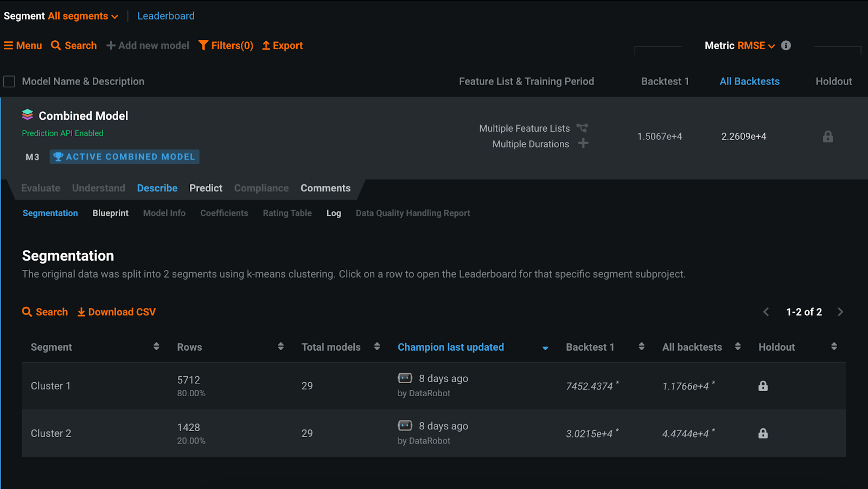Screen dimensions: 868x489
Task: Click plus icon beside Multiple Durations
Action: click(x=583, y=143)
